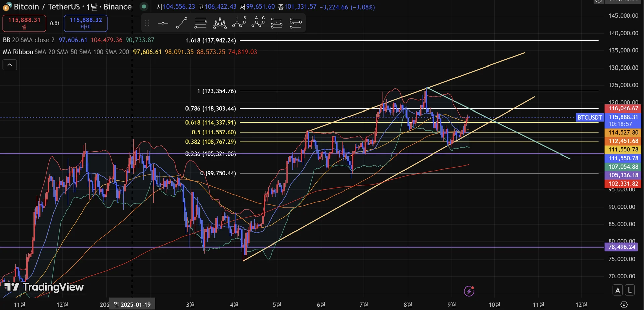The width and height of the screenshot is (644, 310).
Task: Click the 0.01 spread value between sell and buy
Action: click(55, 23)
